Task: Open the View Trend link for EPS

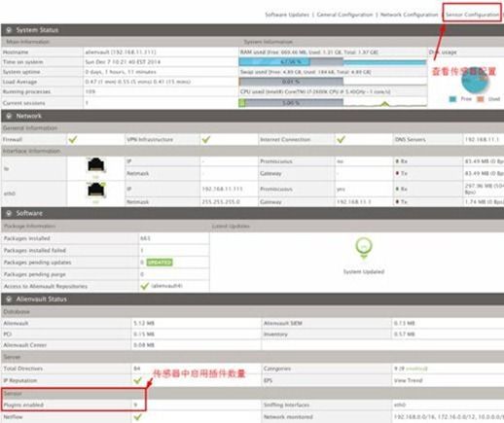Action: coord(409,380)
